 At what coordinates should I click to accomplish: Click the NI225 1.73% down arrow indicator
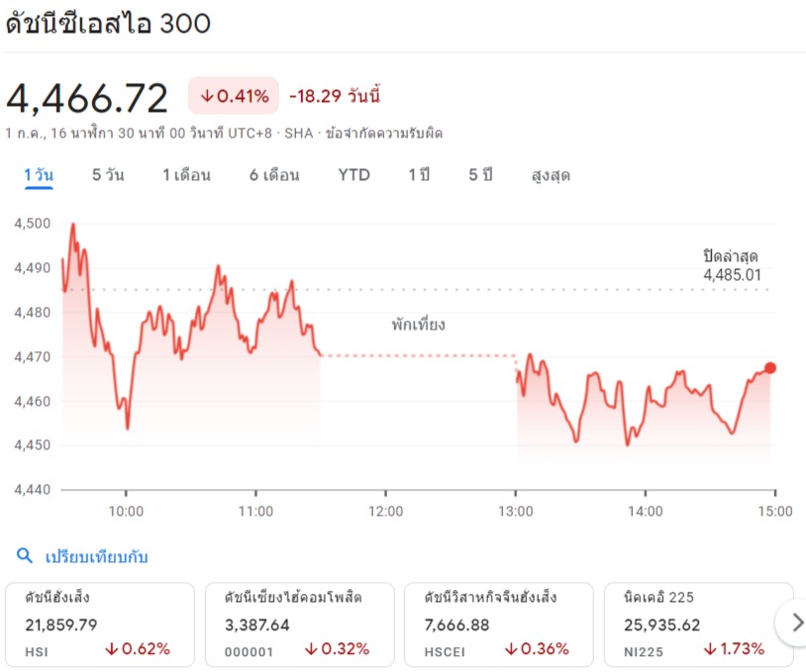pos(734,649)
